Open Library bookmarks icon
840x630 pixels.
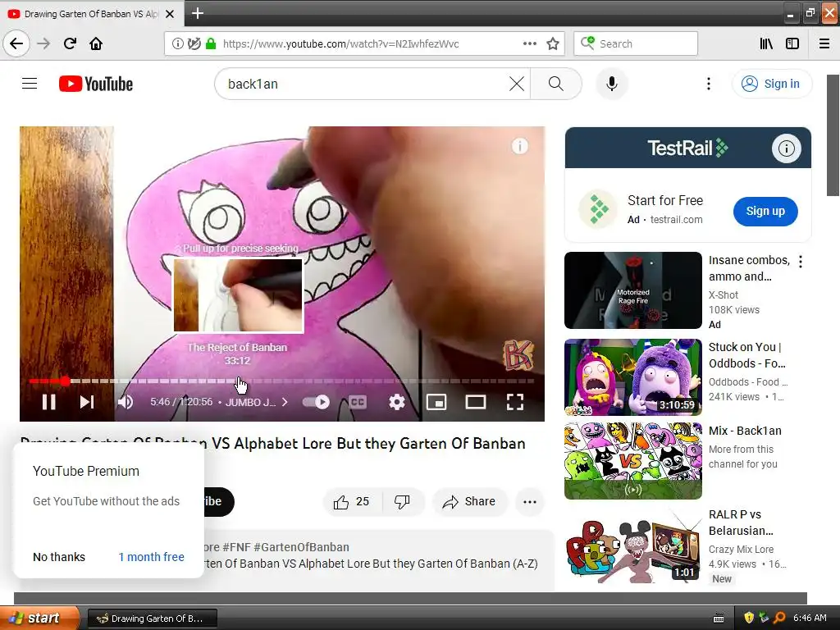coord(766,43)
